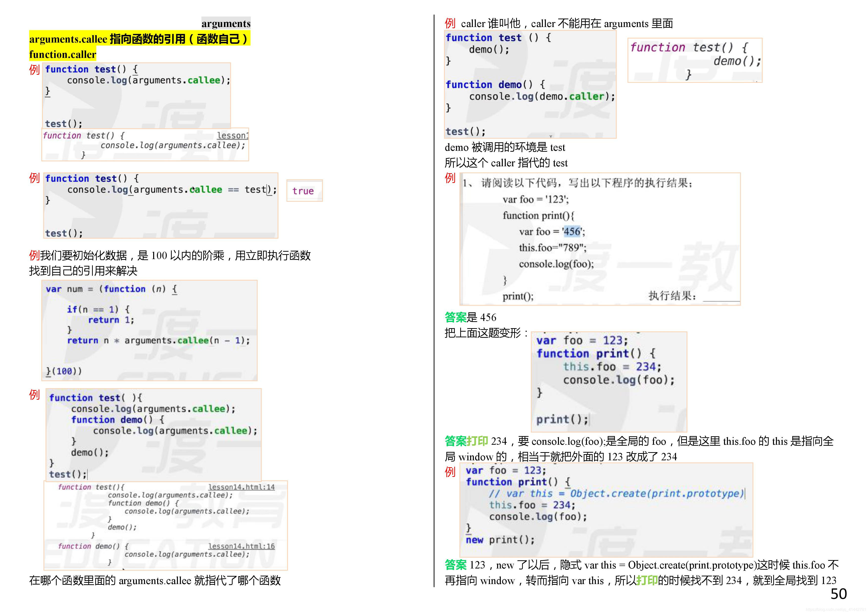
Task: Click the line "找到自己的引用来解决"
Action: [83, 271]
